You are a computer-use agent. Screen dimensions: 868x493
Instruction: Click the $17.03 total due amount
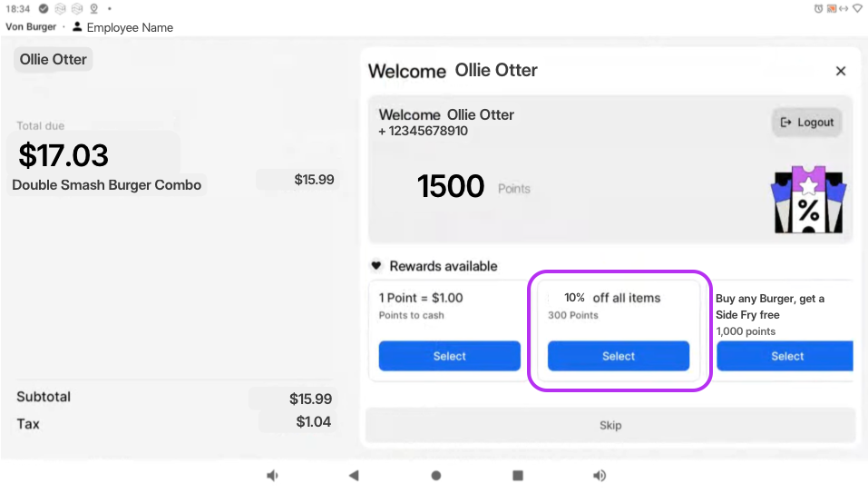(63, 155)
